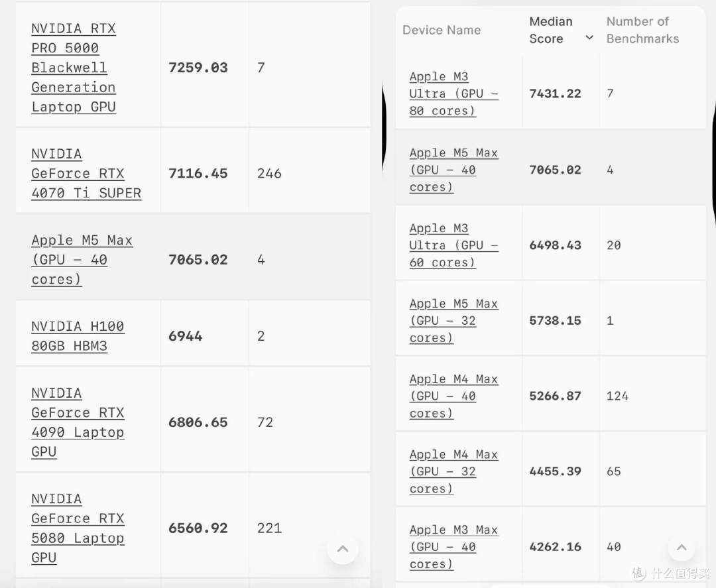Click right table scroll-to-top arrow button
This screenshot has height=588, width=716.
pos(682,546)
